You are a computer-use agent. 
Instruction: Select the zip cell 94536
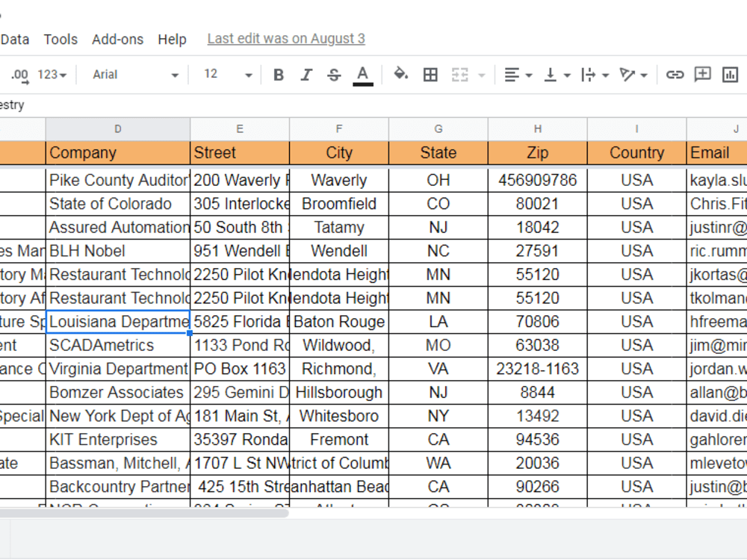point(537,440)
